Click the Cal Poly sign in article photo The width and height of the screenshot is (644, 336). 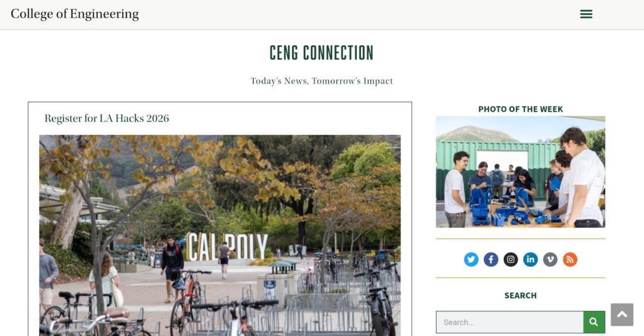tap(227, 247)
